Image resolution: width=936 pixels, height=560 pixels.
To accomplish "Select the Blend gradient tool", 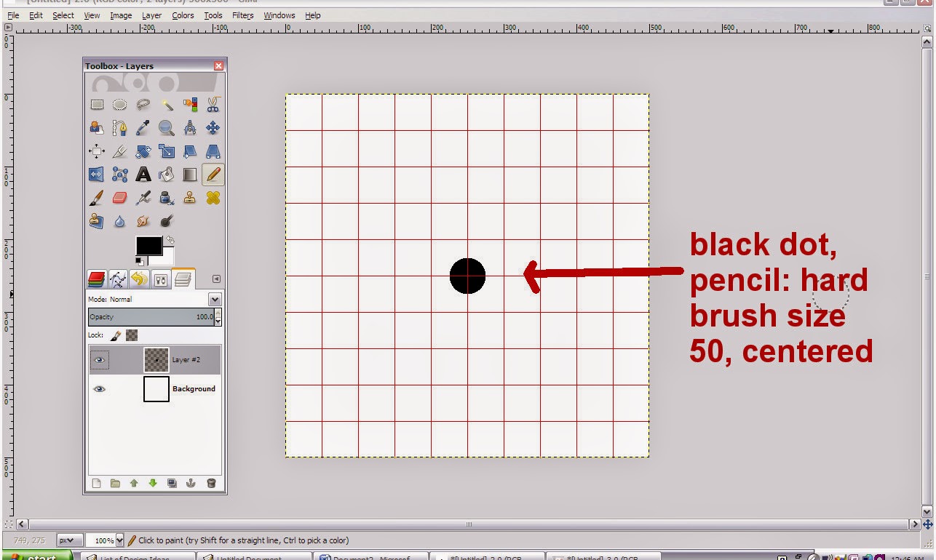I will pyautogui.click(x=190, y=175).
